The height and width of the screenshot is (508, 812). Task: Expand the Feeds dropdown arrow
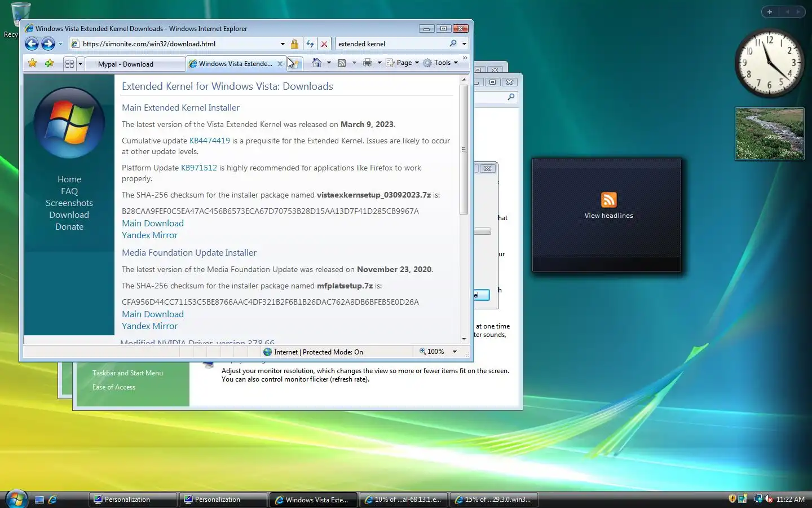click(354, 63)
